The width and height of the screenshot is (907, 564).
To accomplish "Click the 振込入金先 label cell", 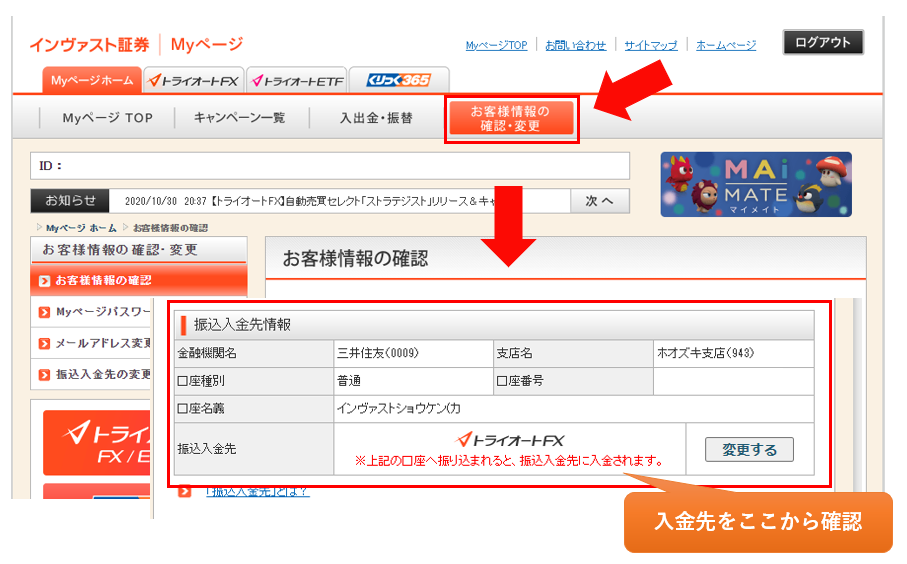I will (x=254, y=449).
